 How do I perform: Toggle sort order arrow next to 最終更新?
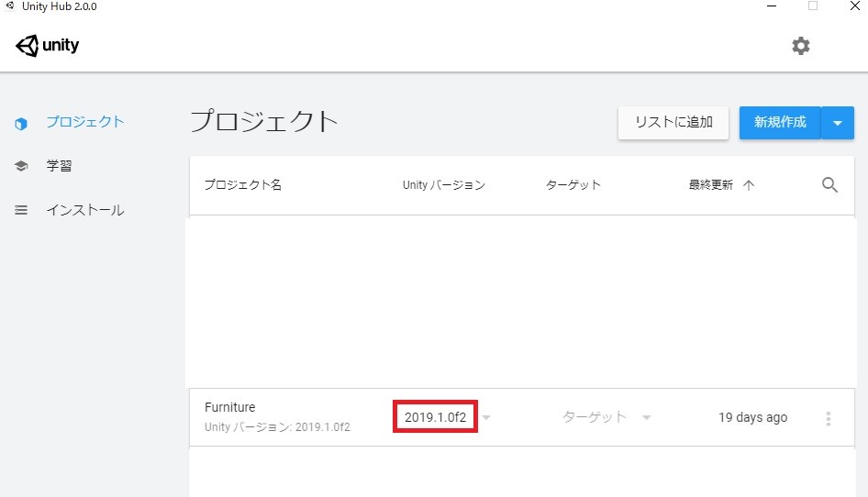coord(749,185)
